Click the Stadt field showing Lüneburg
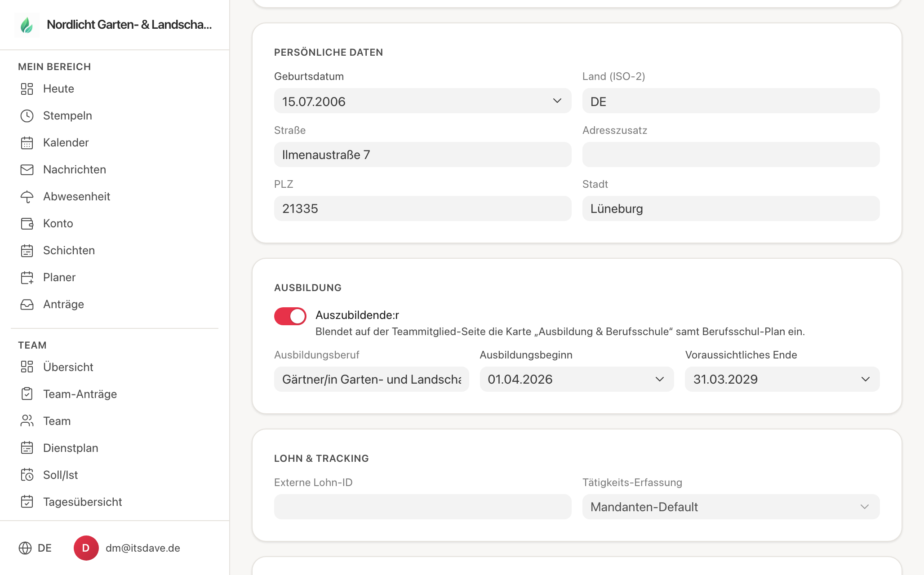 pyautogui.click(x=731, y=208)
